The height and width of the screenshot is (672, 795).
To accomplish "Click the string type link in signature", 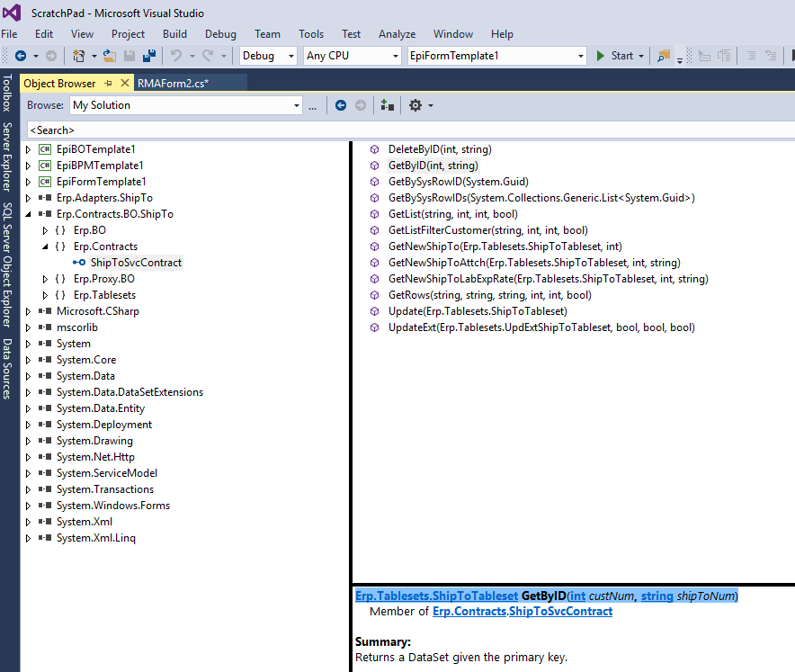I will [x=657, y=596].
